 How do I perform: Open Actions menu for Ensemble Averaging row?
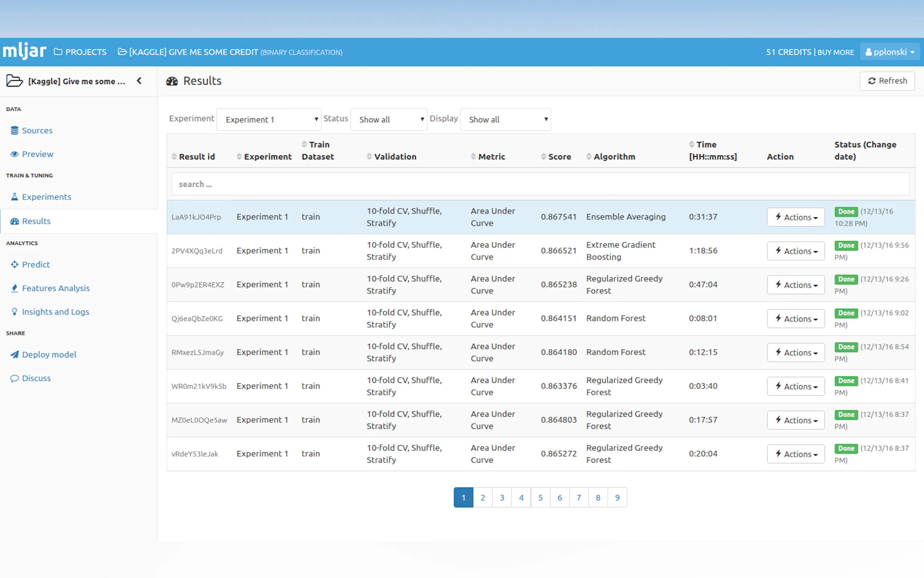796,217
